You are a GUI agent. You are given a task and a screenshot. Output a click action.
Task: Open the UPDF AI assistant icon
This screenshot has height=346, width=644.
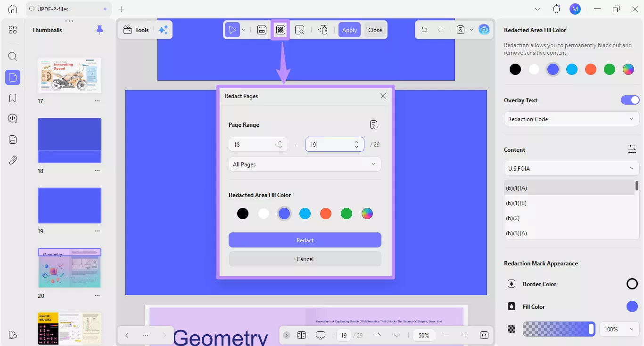coord(484,30)
